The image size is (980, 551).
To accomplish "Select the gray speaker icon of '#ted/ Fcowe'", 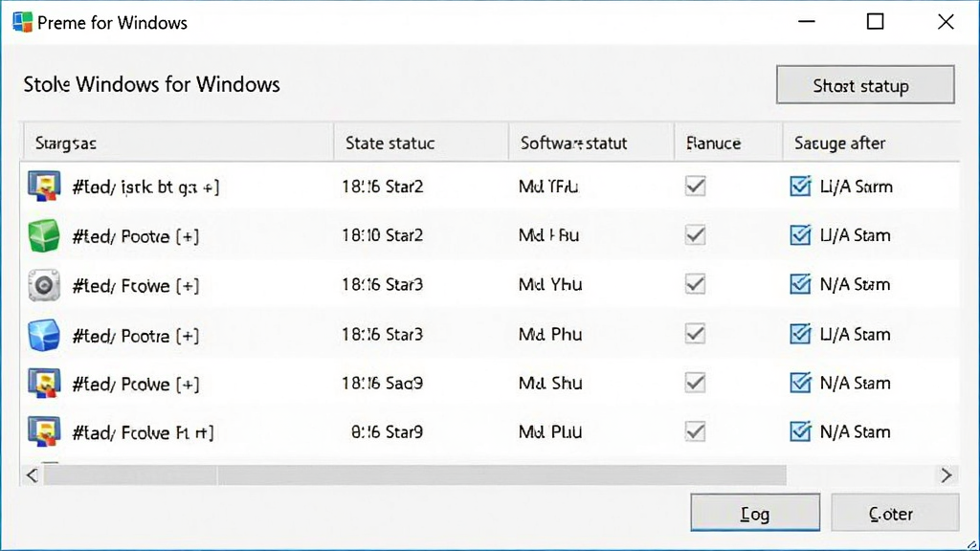I will tap(44, 285).
